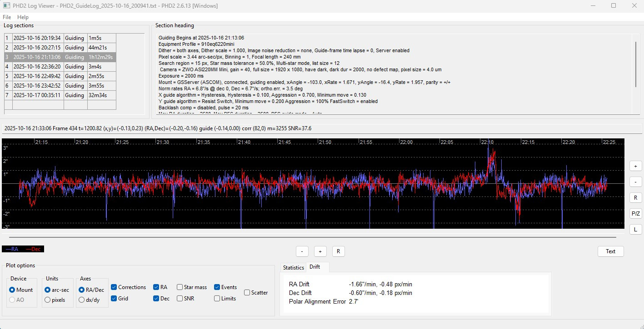The height and width of the screenshot is (329, 644).
Task: Click the blue RA legend swatch
Action: pos(12,249)
